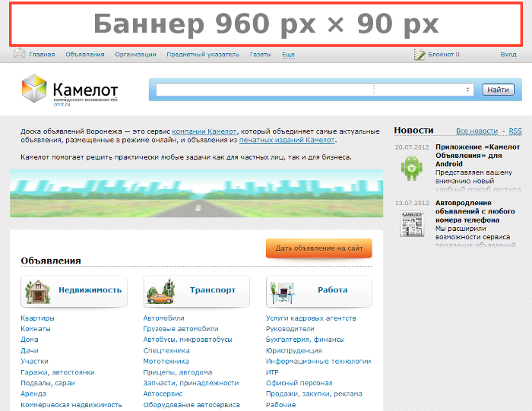Image resolution: width=532 pixels, height=411 pixels.
Task: Go to Газеты in top navigation
Action: tap(260, 55)
